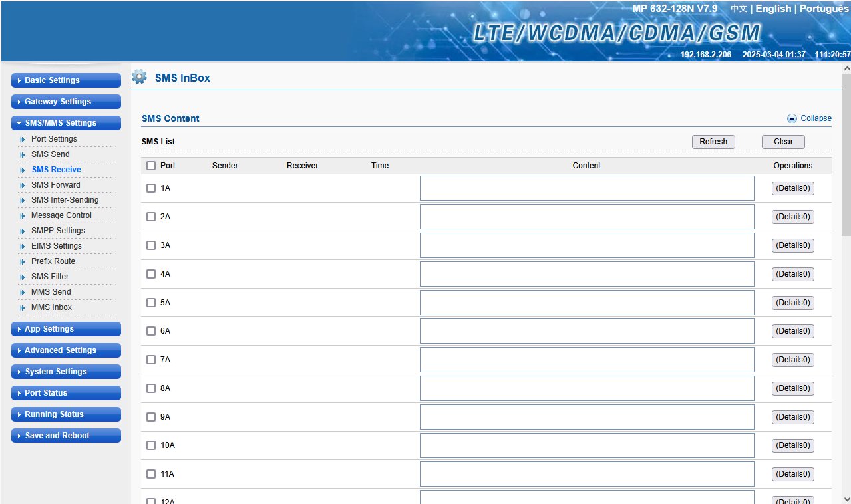Expand the Basic Settings section

coord(66,80)
